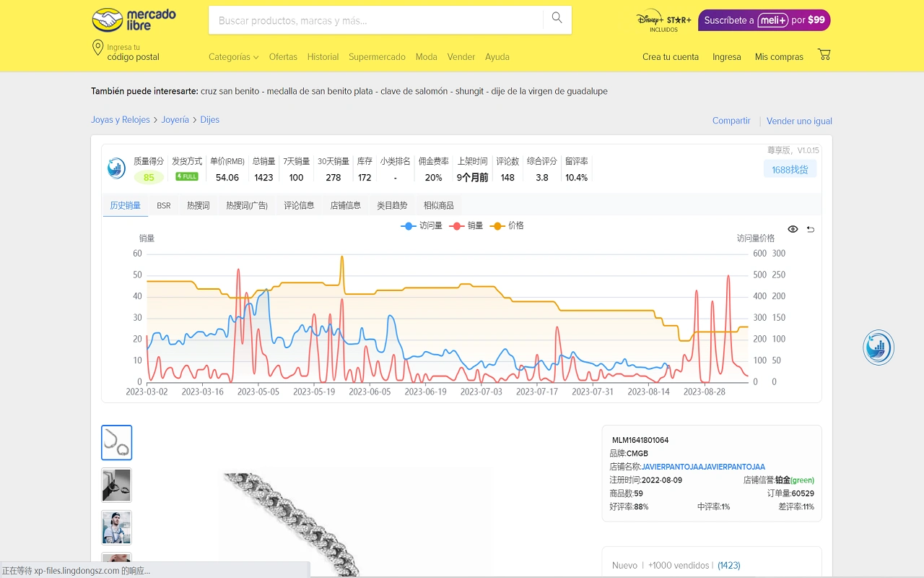Image resolution: width=924 pixels, height=578 pixels.
Task: Toggle chart visibility with eye icon
Action: (x=793, y=229)
